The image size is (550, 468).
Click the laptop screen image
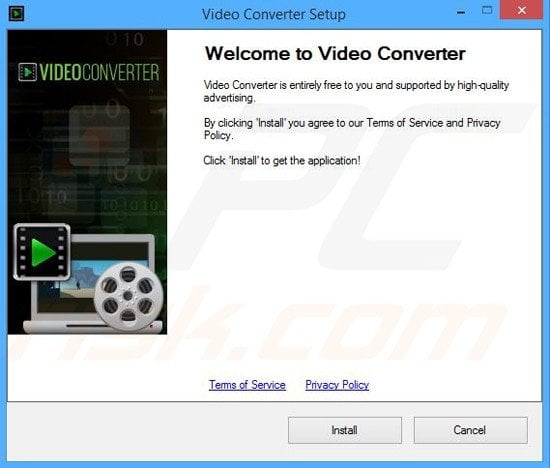tap(92, 277)
